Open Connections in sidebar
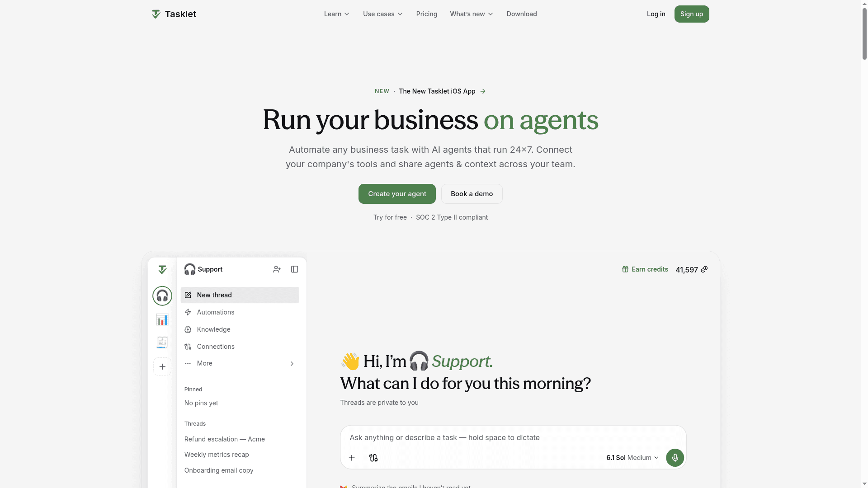This screenshot has width=868, height=488. click(240, 347)
